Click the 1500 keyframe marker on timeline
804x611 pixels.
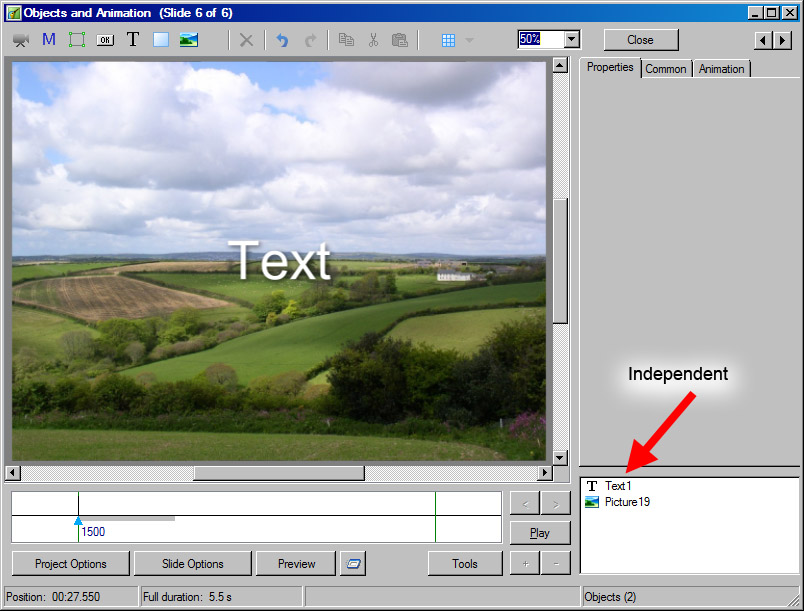pos(78,521)
